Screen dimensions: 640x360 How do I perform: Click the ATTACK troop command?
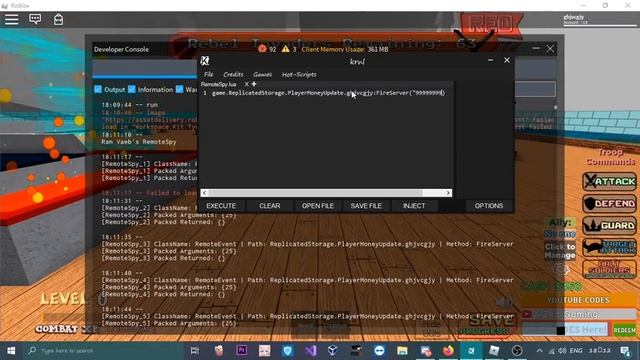609,181
